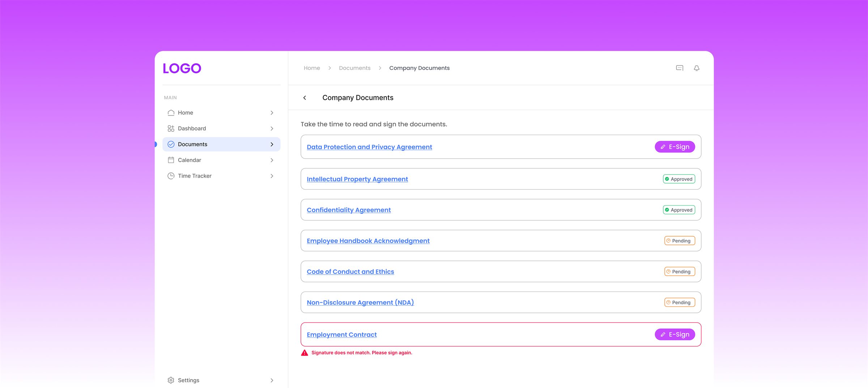Click 'Signature does not match' error text
The height and width of the screenshot is (388, 868).
point(362,353)
